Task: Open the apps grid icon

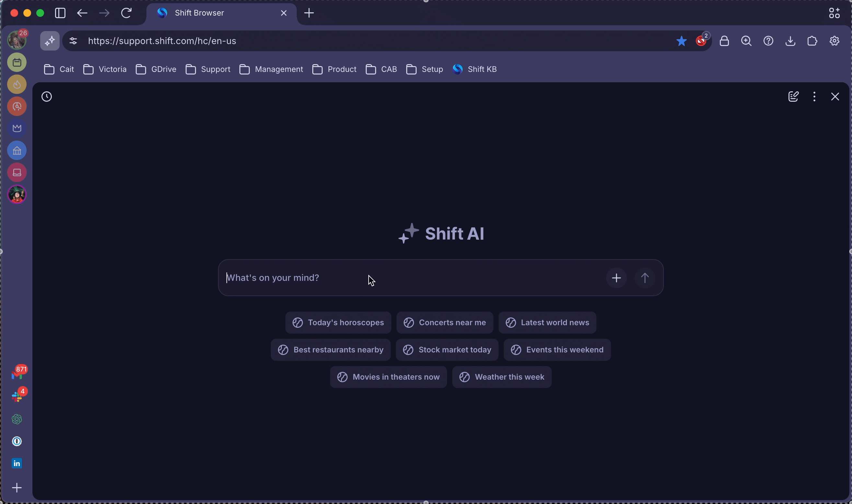Action: [834, 13]
